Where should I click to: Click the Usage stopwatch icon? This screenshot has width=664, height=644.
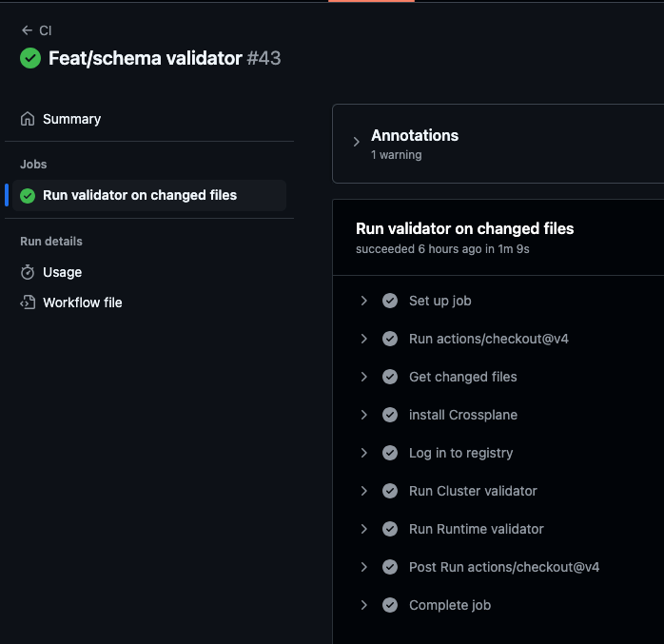[28, 272]
